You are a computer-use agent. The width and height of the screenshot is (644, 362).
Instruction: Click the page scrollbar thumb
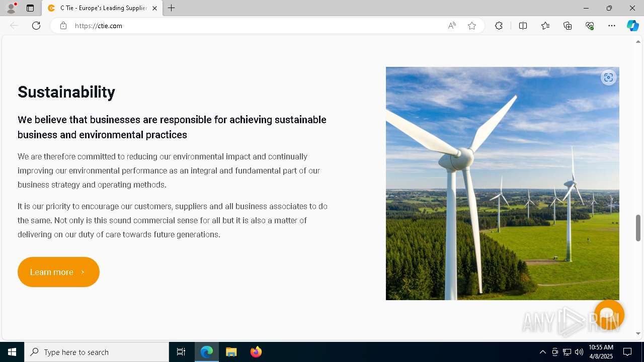638,228
